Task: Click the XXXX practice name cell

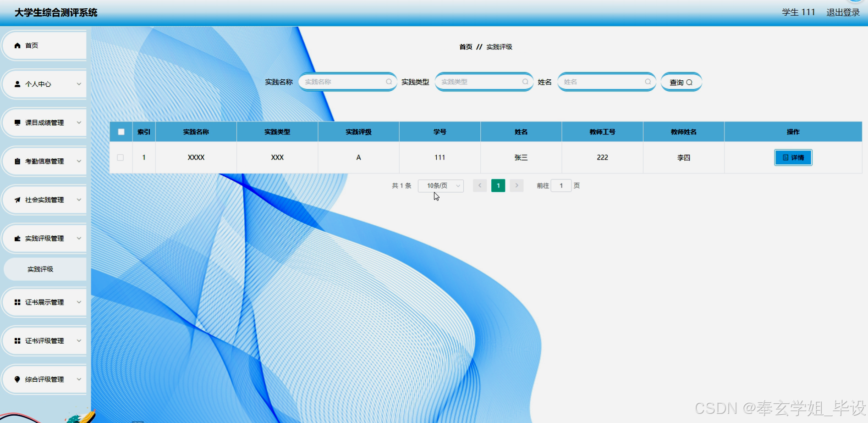Action: (196, 157)
